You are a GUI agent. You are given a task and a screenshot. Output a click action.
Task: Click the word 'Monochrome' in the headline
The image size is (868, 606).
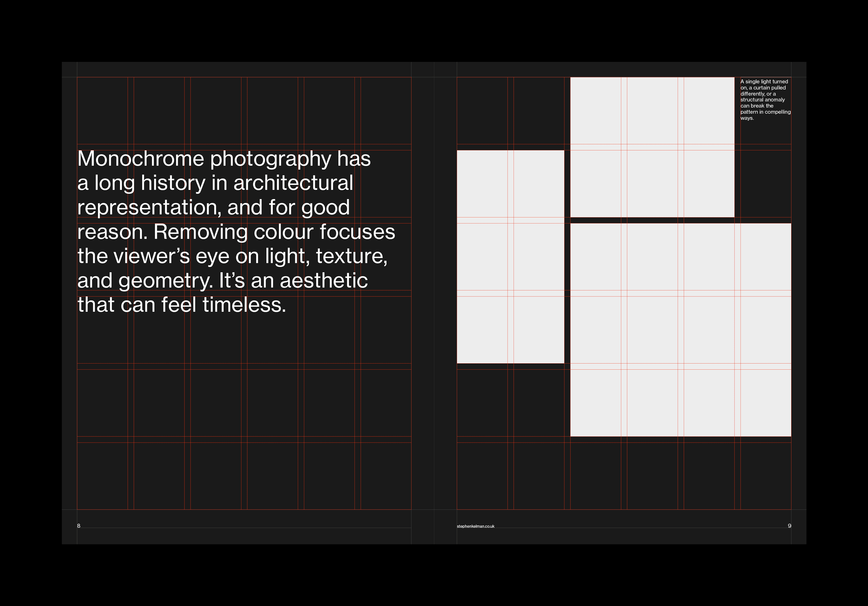coord(141,158)
